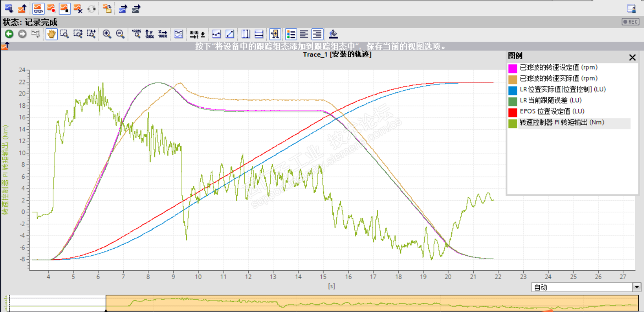
Task: Toggle horizontal measurement cursors
Action: (x=259, y=34)
